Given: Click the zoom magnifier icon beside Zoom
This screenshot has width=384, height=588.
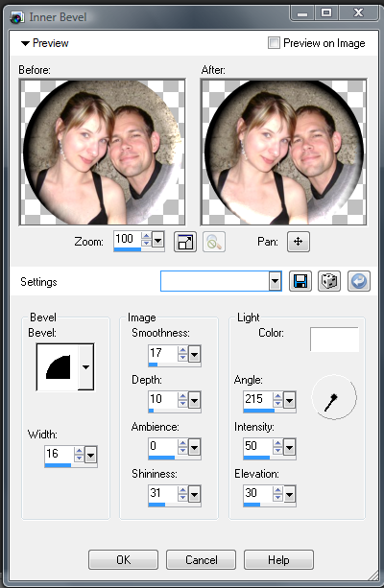Looking at the screenshot, I should coord(214,242).
